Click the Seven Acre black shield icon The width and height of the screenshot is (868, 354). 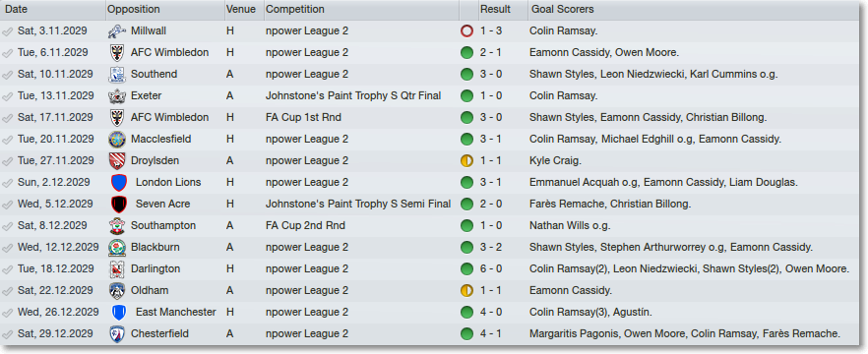coord(119,205)
